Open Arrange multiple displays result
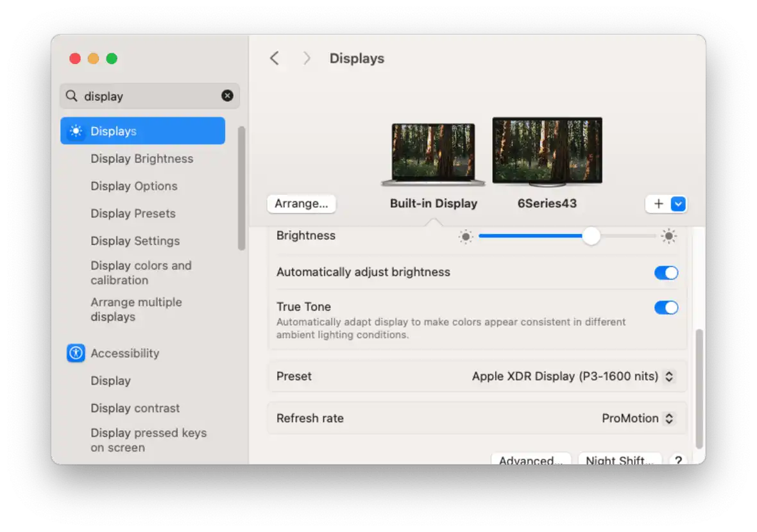Image resolution: width=757 pixels, height=532 pixels. 136,310
